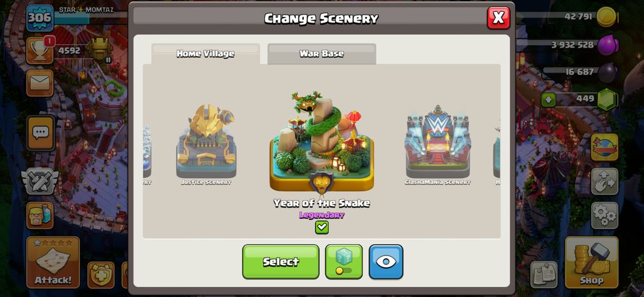644x297 pixels.
Task: Choose the Justice Scenery thumbnail
Action: point(205,145)
